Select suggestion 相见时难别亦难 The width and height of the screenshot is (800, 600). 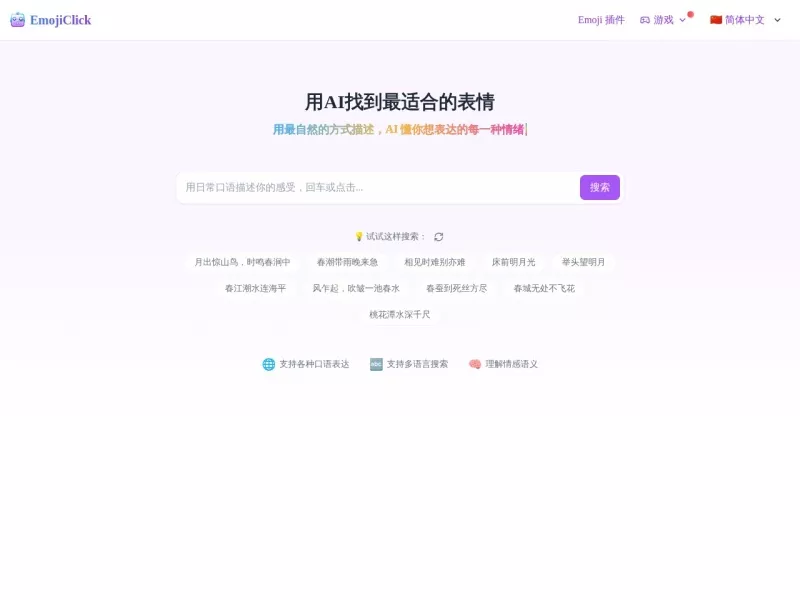click(x=435, y=262)
